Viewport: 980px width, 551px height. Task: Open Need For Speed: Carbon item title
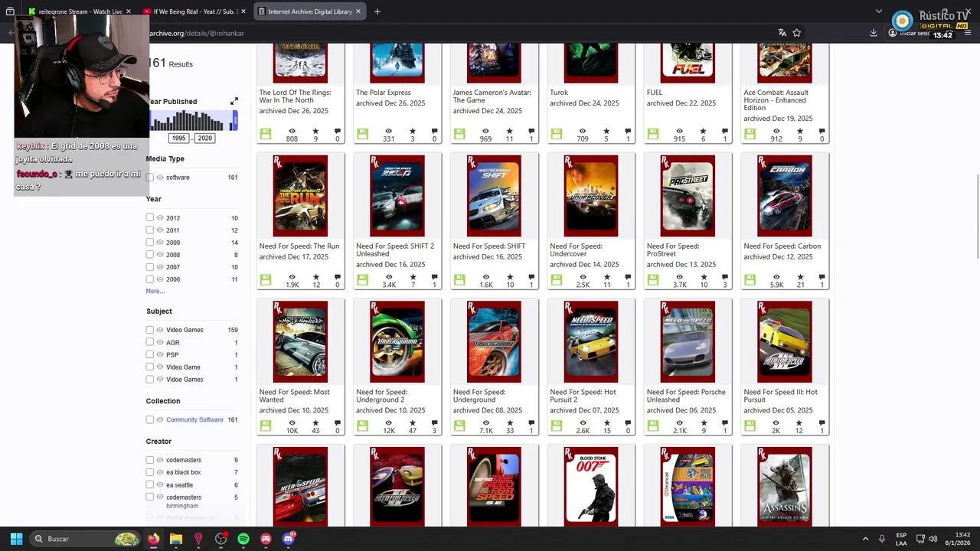[x=782, y=246]
